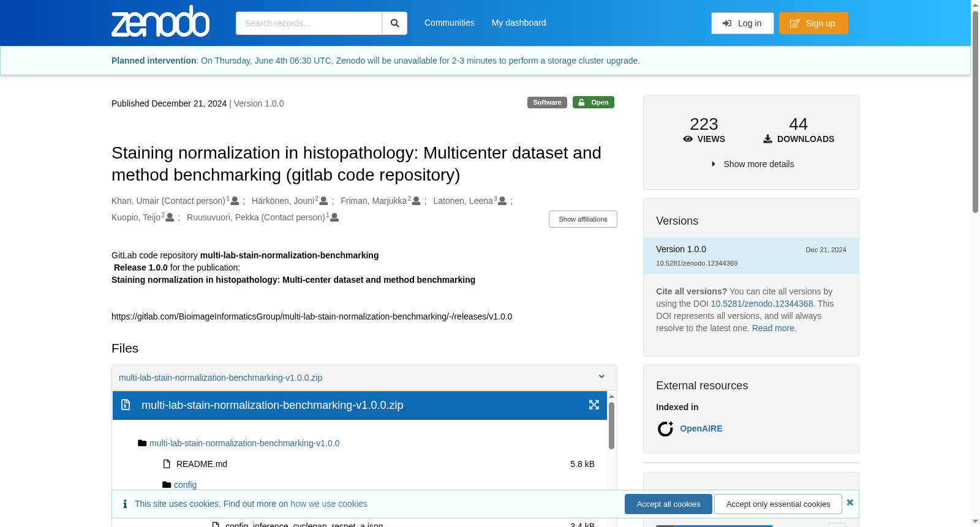Screen dimensions: 980x527
Task: Open Marjukka Friman's author profile icon
Action: (417, 201)
